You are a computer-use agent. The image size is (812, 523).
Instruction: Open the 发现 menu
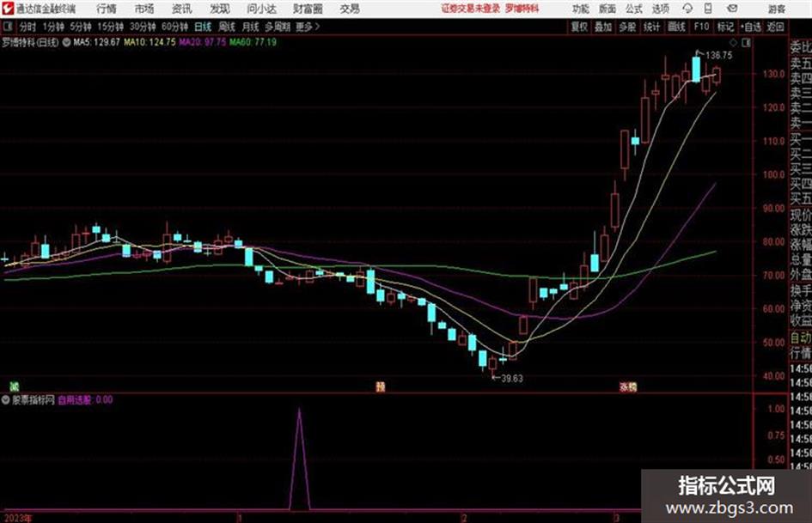tap(220, 9)
